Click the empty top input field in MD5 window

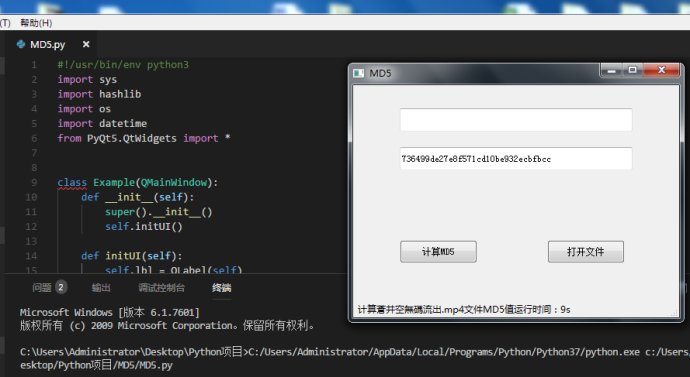(516, 120)
